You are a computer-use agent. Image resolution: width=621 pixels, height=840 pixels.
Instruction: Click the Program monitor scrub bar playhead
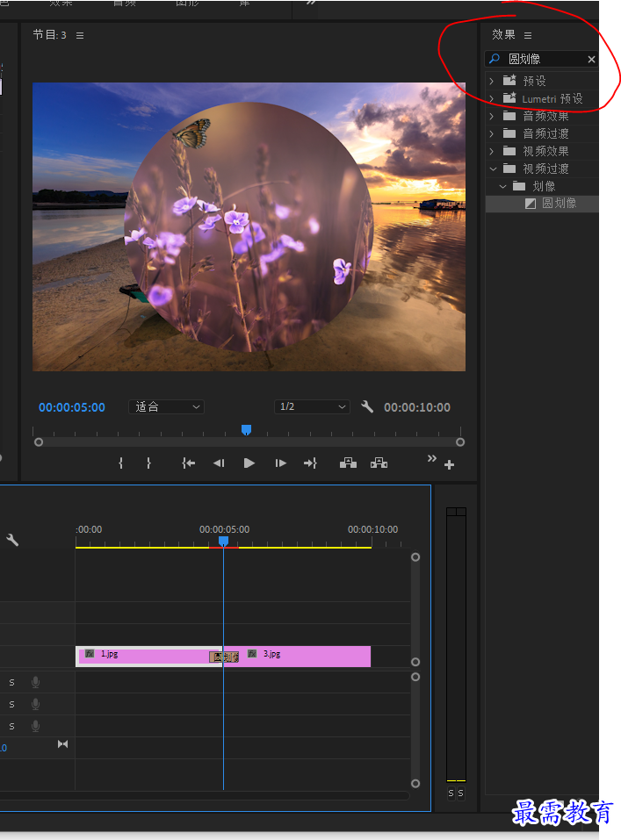(x=246, y=429)
